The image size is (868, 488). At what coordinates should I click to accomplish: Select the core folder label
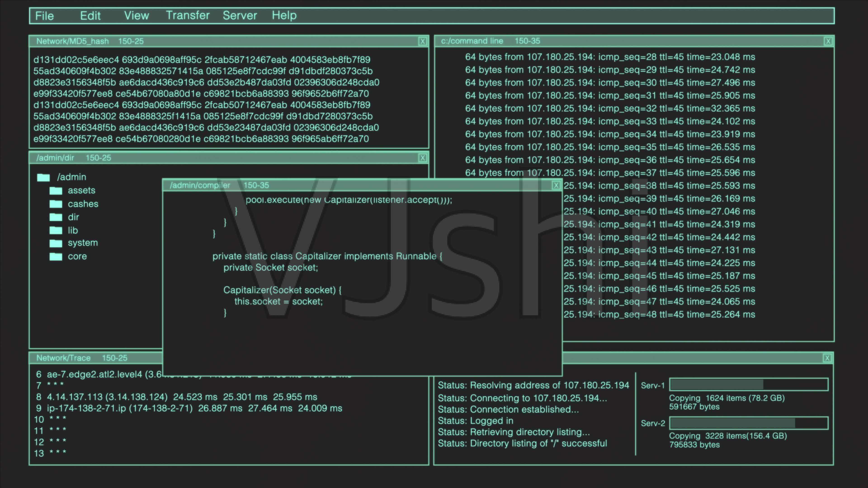pyautogui.click(x=77, y=257)
